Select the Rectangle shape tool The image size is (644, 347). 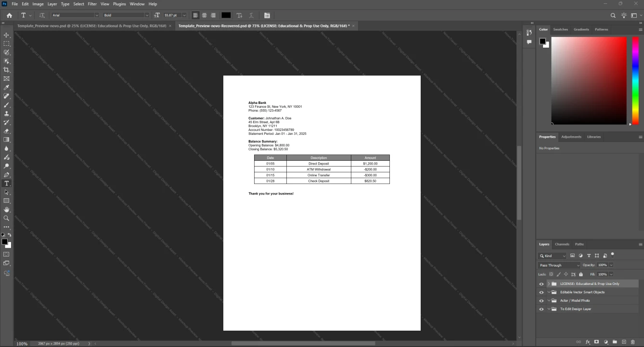[6, 201]
